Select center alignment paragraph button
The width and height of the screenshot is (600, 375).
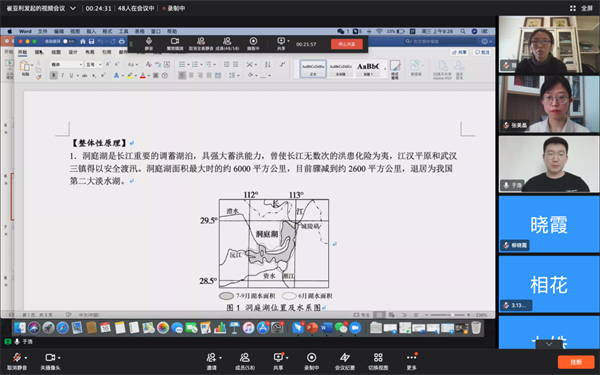(x=191, y=75)
